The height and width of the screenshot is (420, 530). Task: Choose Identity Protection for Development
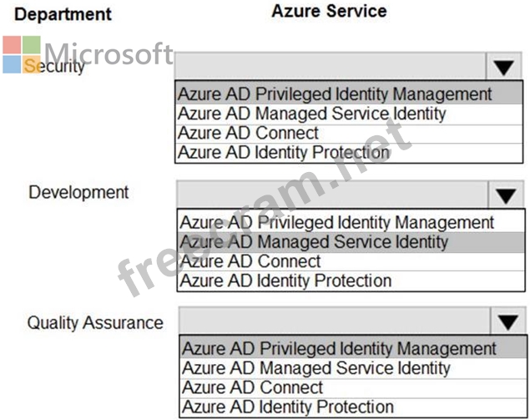click(351, 281)
